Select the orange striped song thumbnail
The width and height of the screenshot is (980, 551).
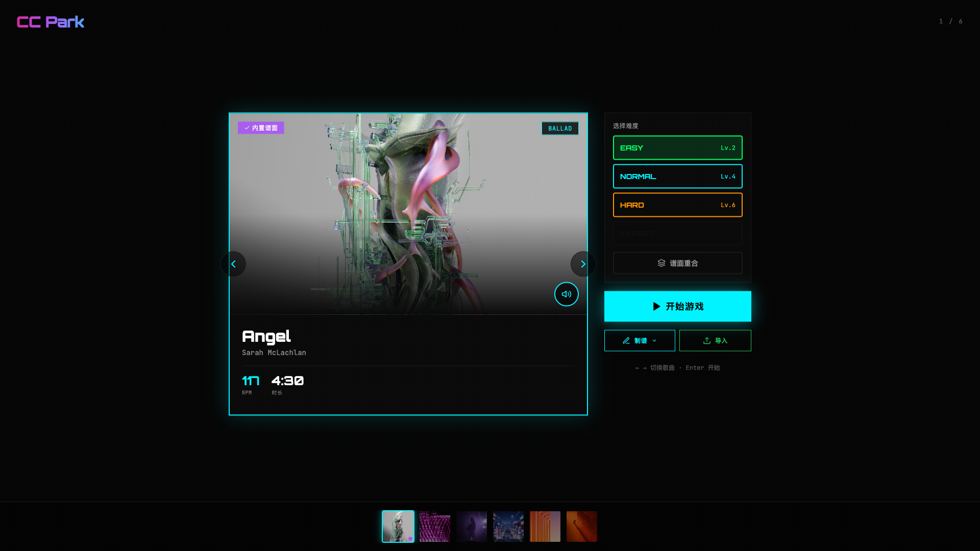coord(545,527)
